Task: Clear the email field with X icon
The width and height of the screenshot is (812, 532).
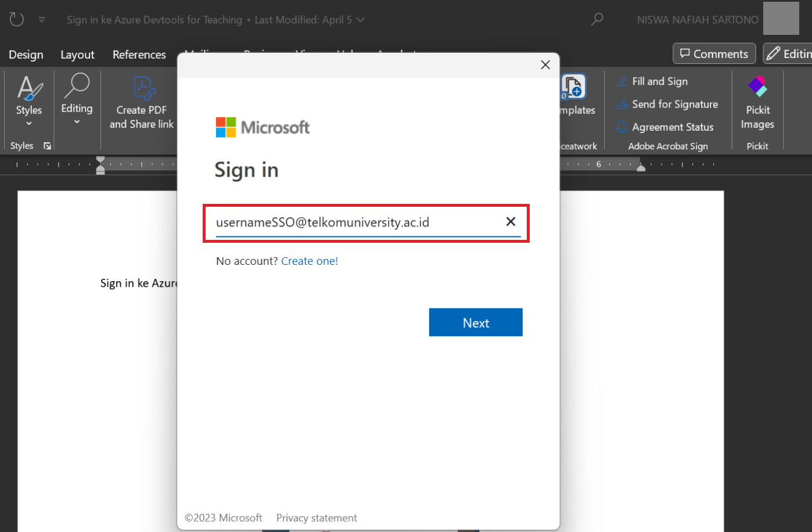Action: coord(511,221)
